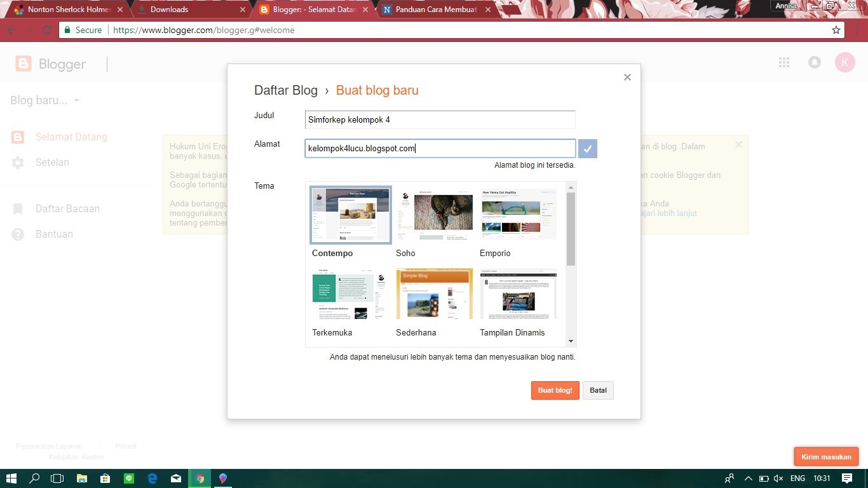Show hidden tray icons chevron
868x488 pixels.
pos(749,478)
